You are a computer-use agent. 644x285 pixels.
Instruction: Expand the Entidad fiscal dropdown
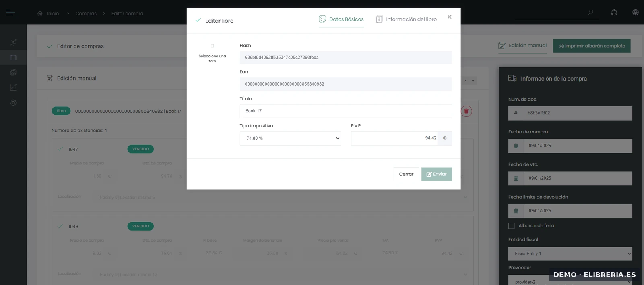point(570,254)
